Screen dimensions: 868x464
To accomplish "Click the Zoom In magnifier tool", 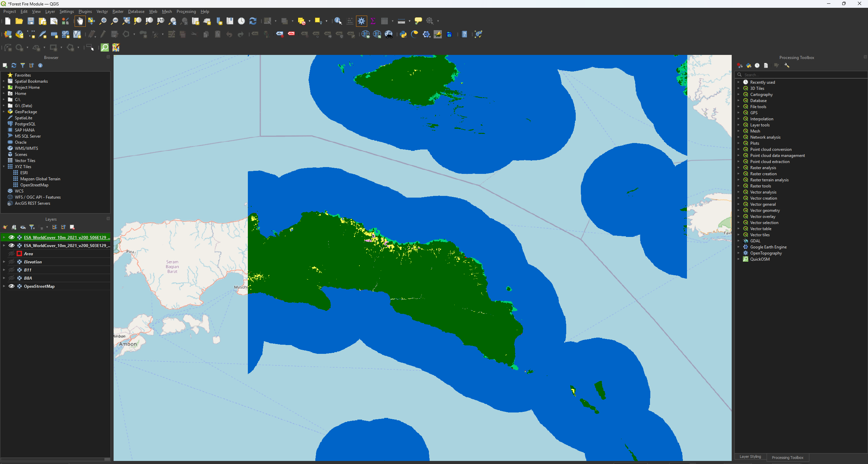I will pos(103,21).
